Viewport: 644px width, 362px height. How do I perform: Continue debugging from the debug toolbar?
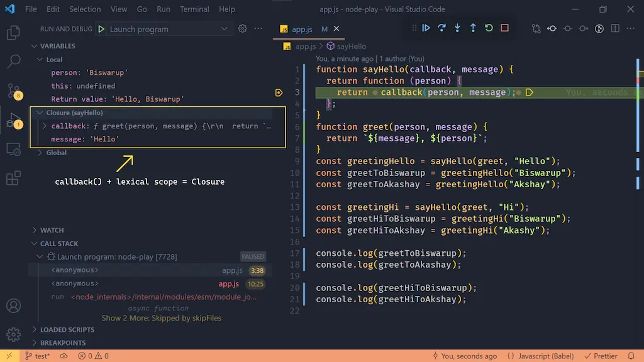(426, 28)
